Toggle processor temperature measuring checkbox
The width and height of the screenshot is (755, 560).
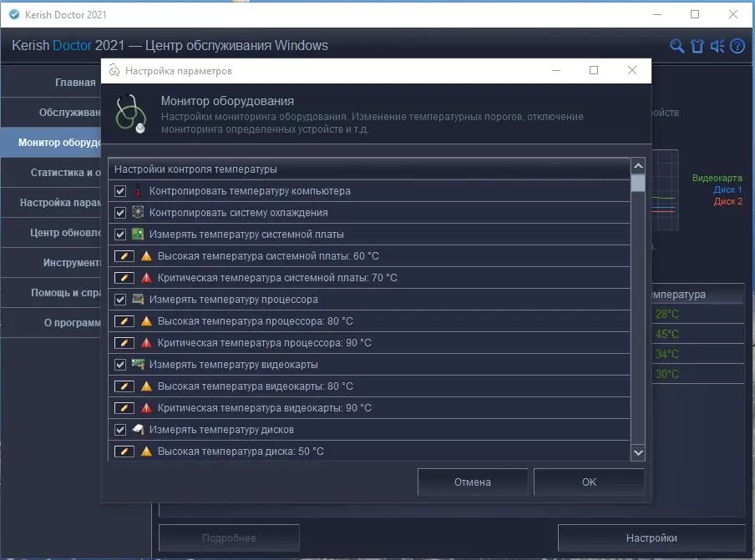pos(120,300)
